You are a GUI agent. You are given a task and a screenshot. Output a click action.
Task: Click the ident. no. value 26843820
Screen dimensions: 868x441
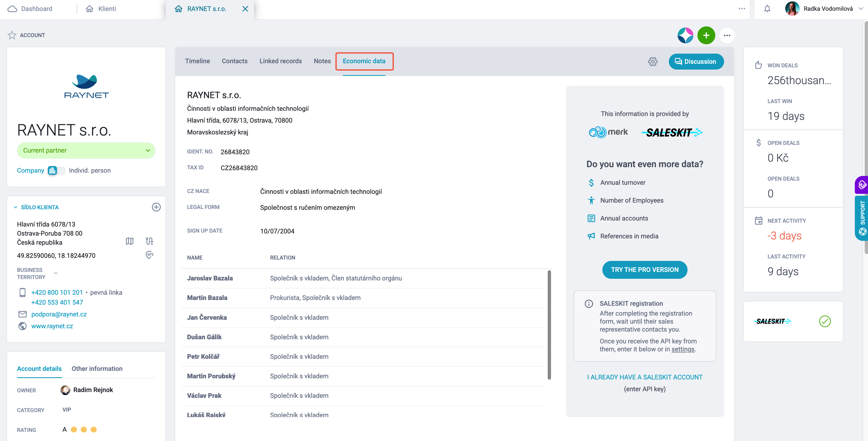pos(235,152)
